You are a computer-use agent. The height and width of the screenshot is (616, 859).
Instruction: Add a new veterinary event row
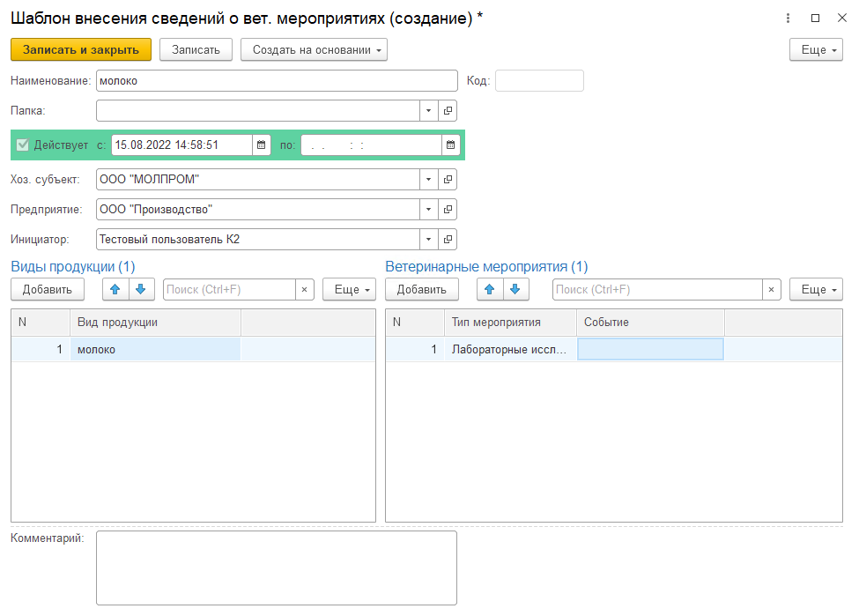[x=421, y=289]
